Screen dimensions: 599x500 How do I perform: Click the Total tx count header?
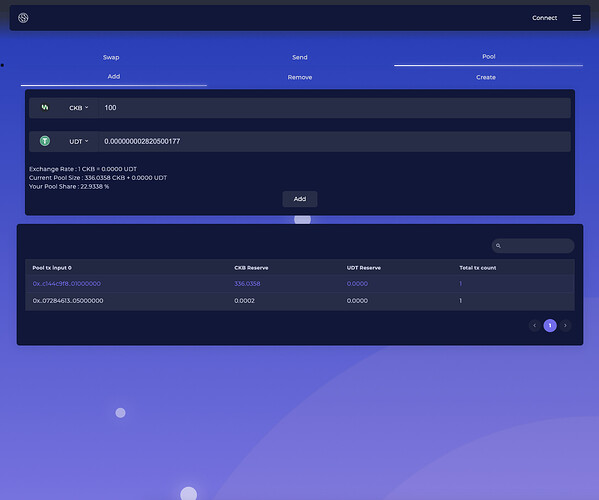pyautogui.click(x=478, y=268)
